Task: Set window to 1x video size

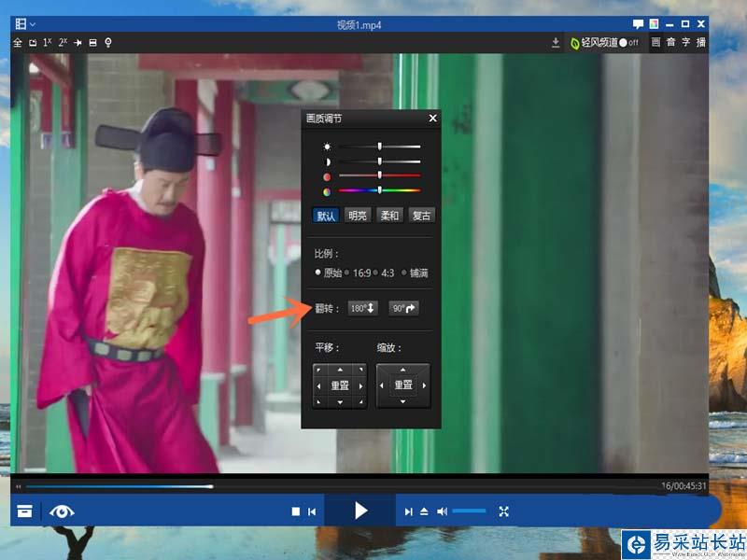Action: tap(48, 42)
